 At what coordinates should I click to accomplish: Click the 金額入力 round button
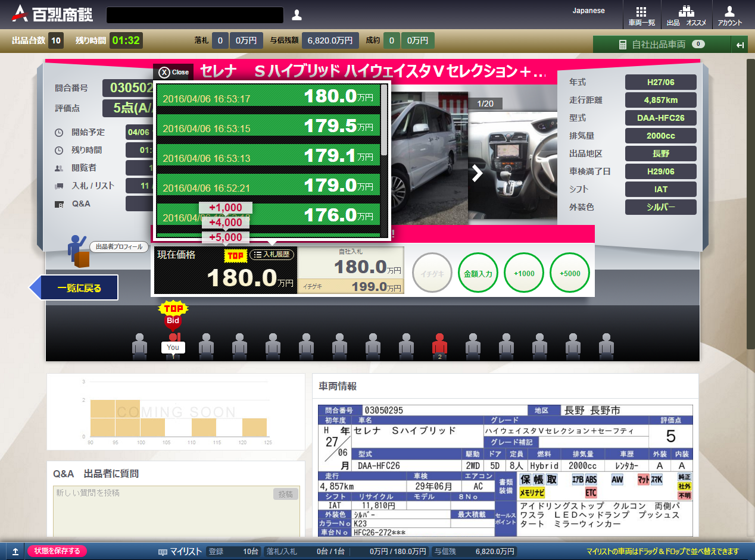pyautogui.click(x=478, y=274)
